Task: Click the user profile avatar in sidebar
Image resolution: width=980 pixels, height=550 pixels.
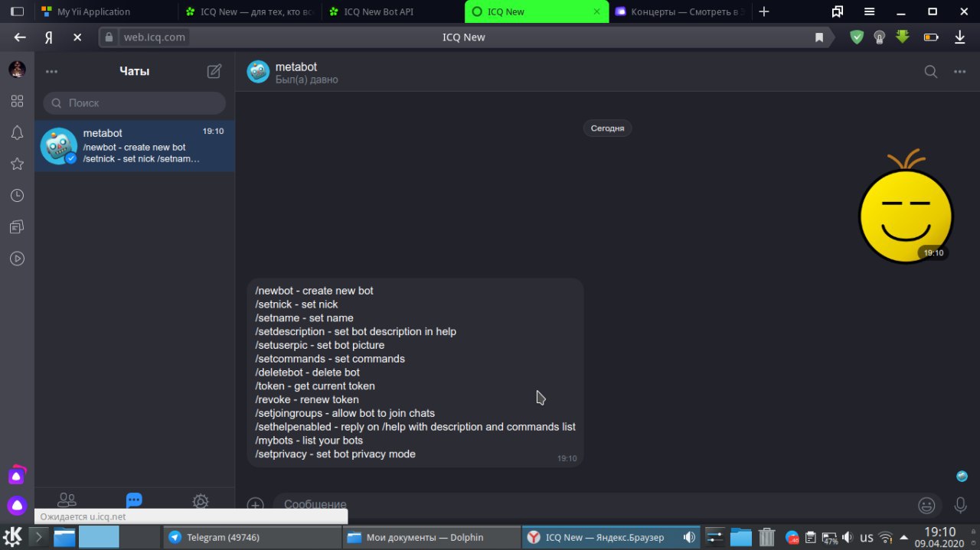Action: coord(17,70)
